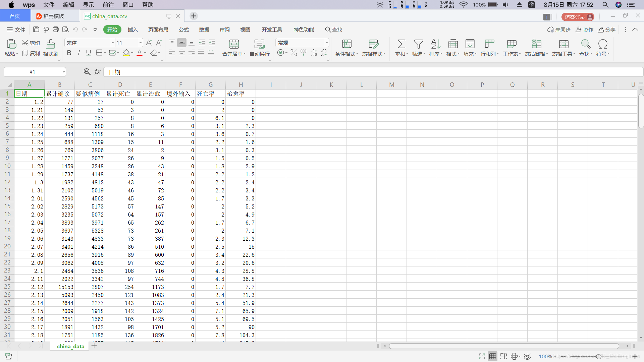The height and width of the screenshot is (362, 644).
Task: Click the formula bar input field
Action: pyautogui.click(x=373, y=72)
